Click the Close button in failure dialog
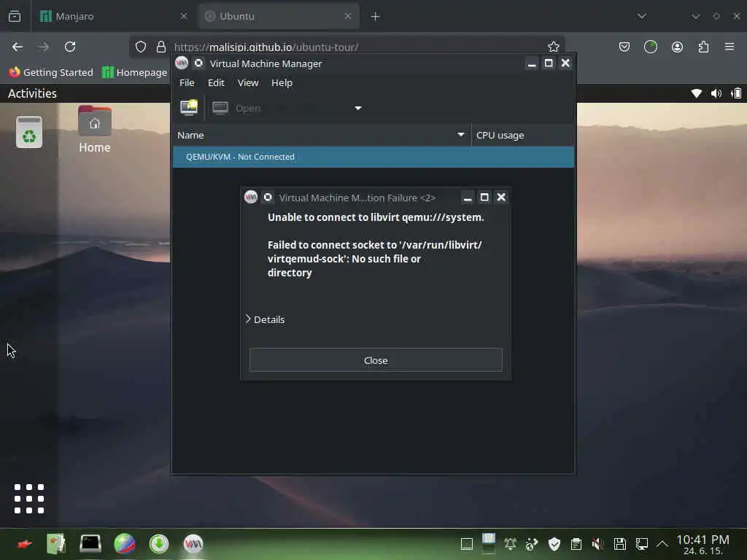Viewport: 747px width, 560px height. tap(376, 360)
